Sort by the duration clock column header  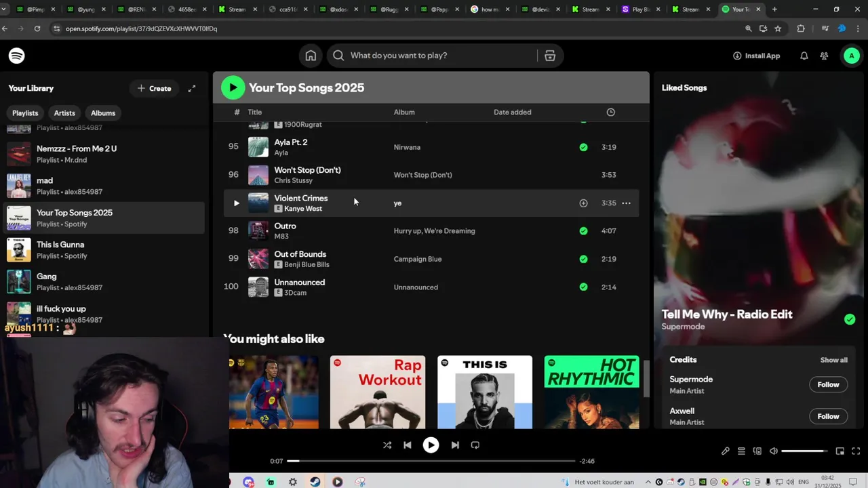(610, 112)
